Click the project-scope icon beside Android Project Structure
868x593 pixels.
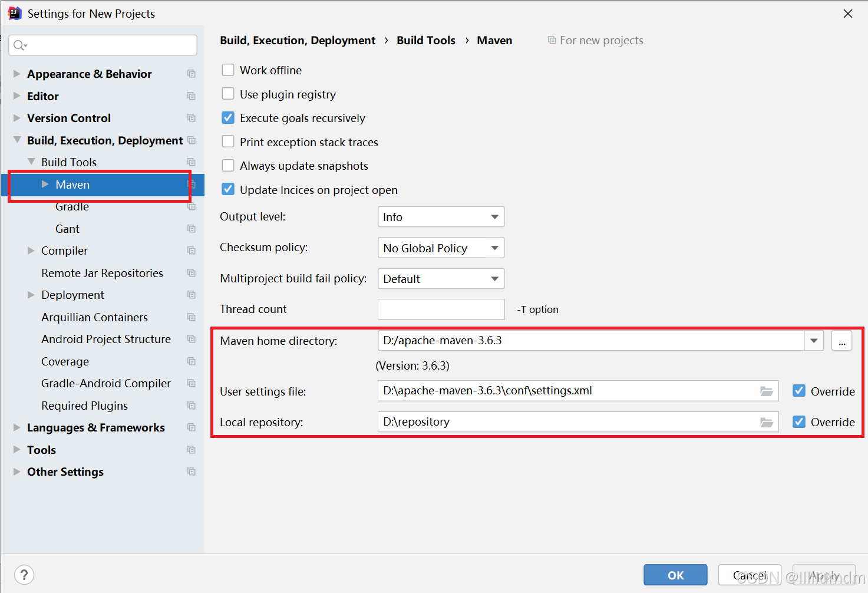[192, 339]
